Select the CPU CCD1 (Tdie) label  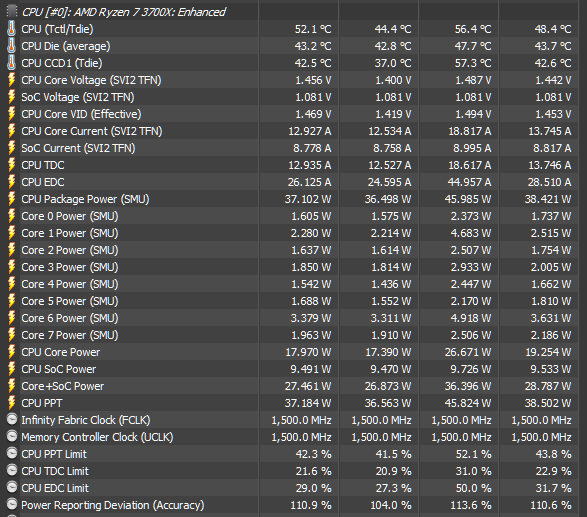click(x=62, y=63)
